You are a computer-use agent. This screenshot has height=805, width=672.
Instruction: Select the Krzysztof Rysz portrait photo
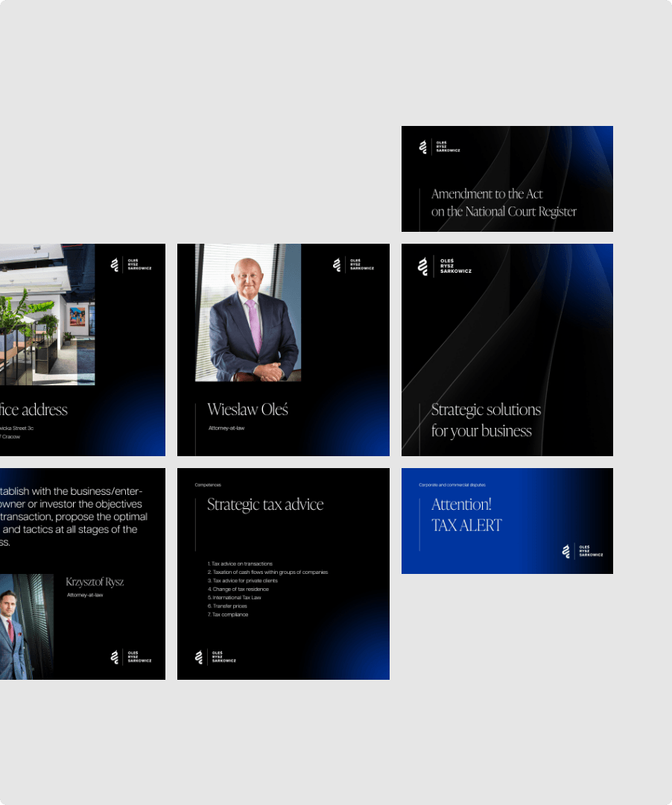(x=26, y=626)
